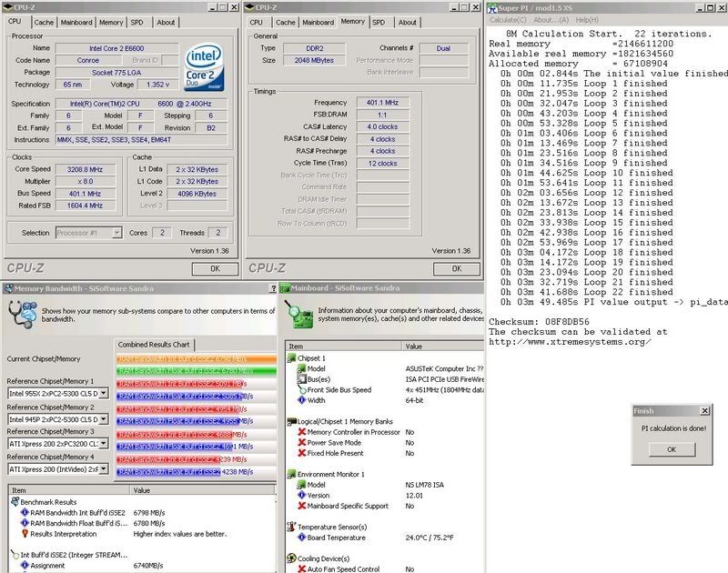Click the orange current RAM Bandwidth Int bar
Image resolution: width=728 pixels, height=573 pixels.
coord(197,359)
